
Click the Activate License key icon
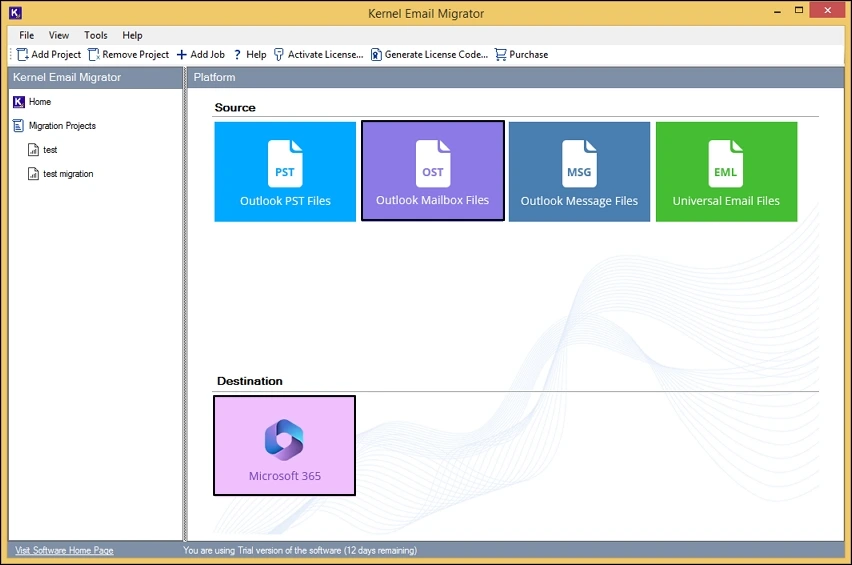click(x=279, y=54)
